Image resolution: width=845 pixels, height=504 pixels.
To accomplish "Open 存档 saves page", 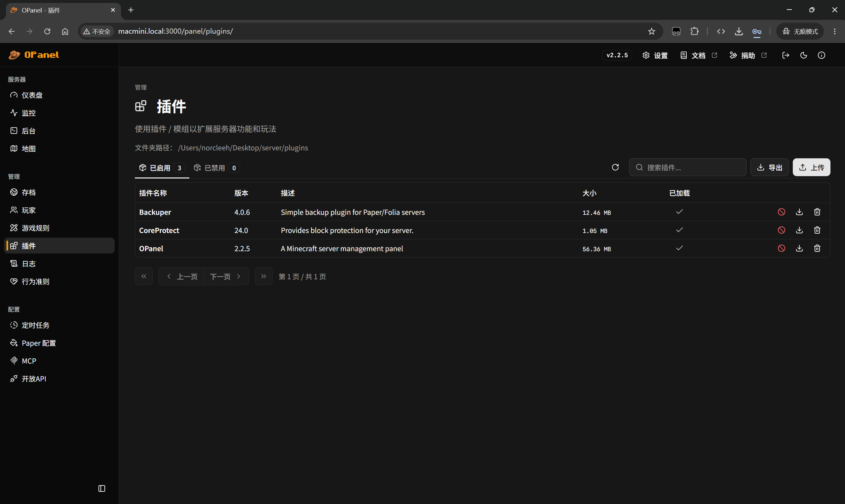I will coord(59,192).
